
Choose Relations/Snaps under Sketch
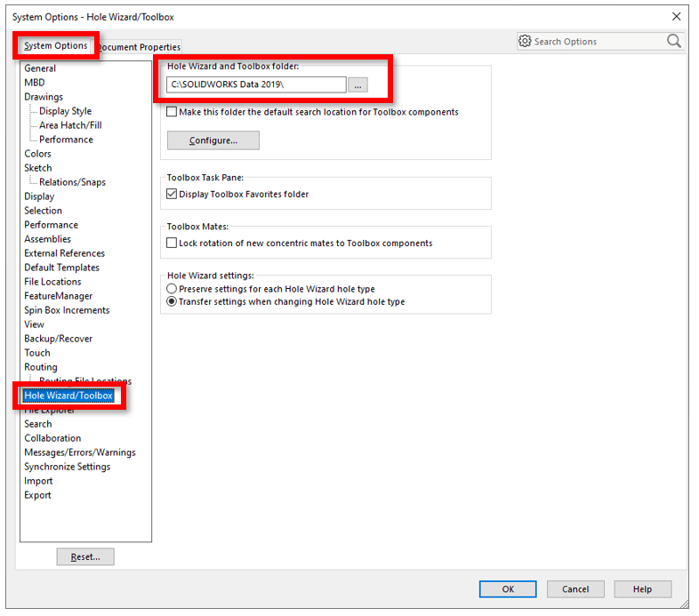72,182
